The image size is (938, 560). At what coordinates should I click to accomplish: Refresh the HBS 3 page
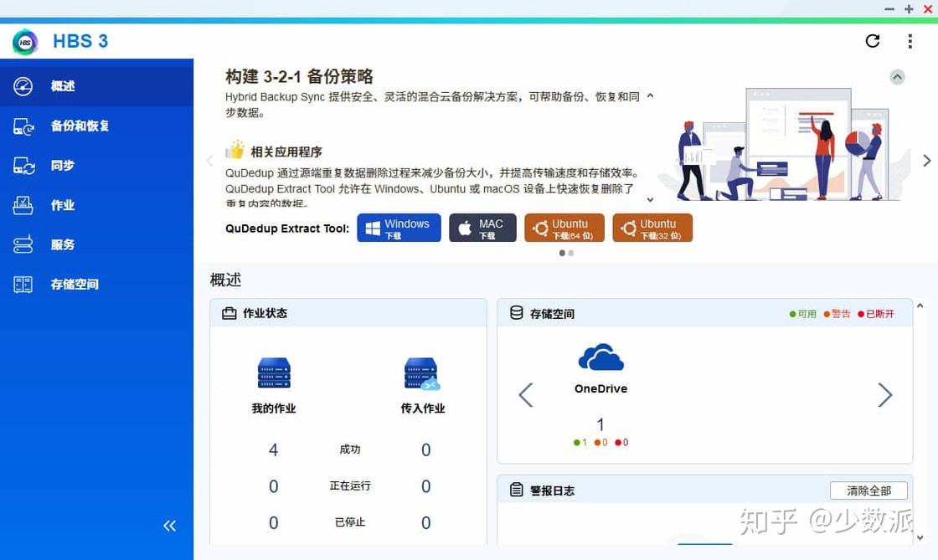point(873,41)
